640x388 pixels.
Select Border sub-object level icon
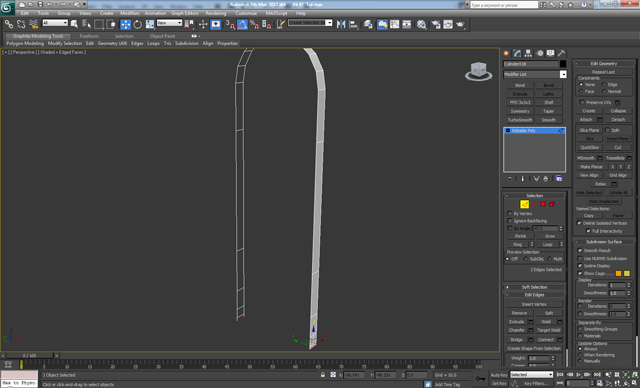coord(533,204)
